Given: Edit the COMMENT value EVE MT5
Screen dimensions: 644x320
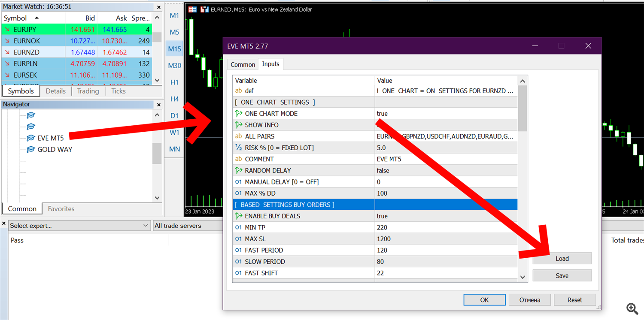Looking at the screenshot, I should coord(446,159).
